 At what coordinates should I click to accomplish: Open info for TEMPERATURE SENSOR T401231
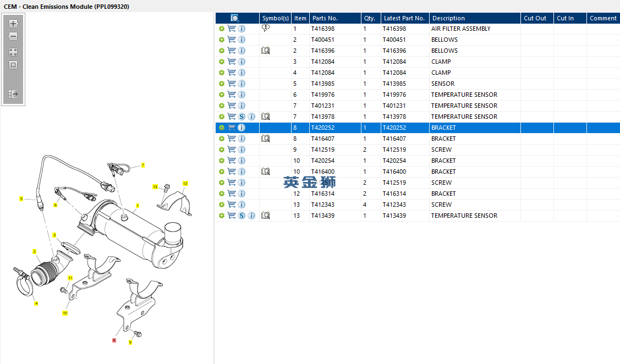(x=242, y=106)
